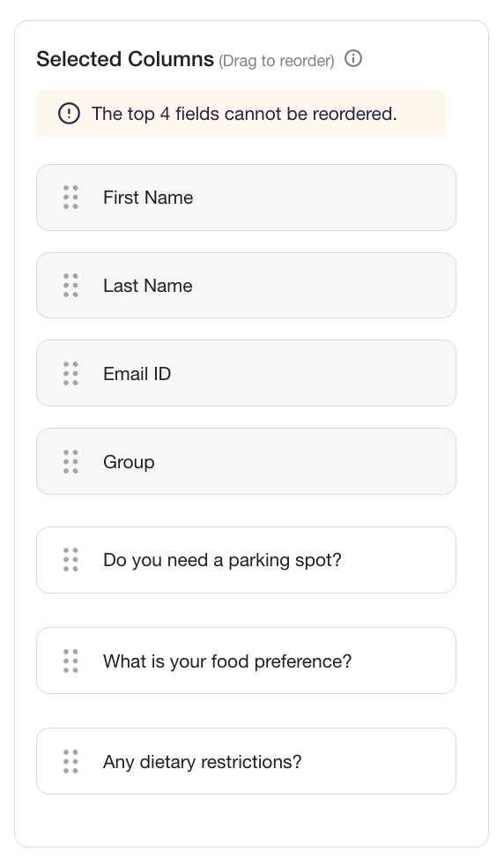Viewport: 504px width, 866px height.
Task: Click the drag handle for First Name
Action: (x=70, y=198)
